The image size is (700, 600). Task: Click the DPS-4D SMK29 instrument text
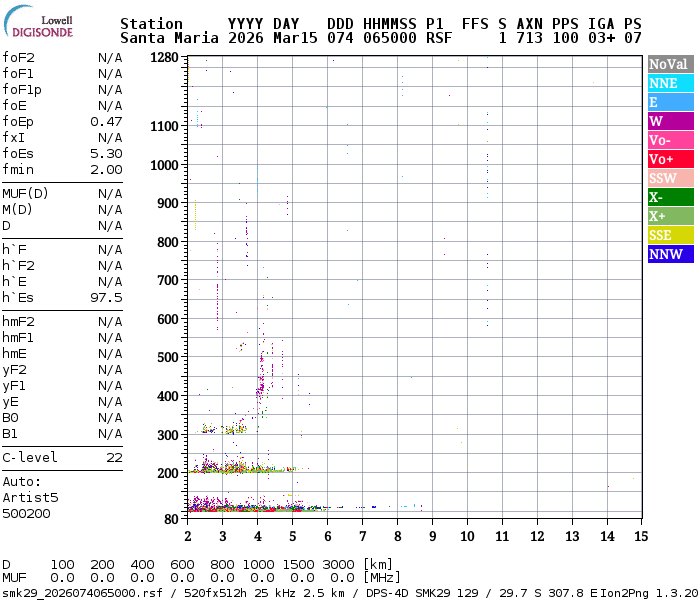pyautogui.click(x=408, y=593)
